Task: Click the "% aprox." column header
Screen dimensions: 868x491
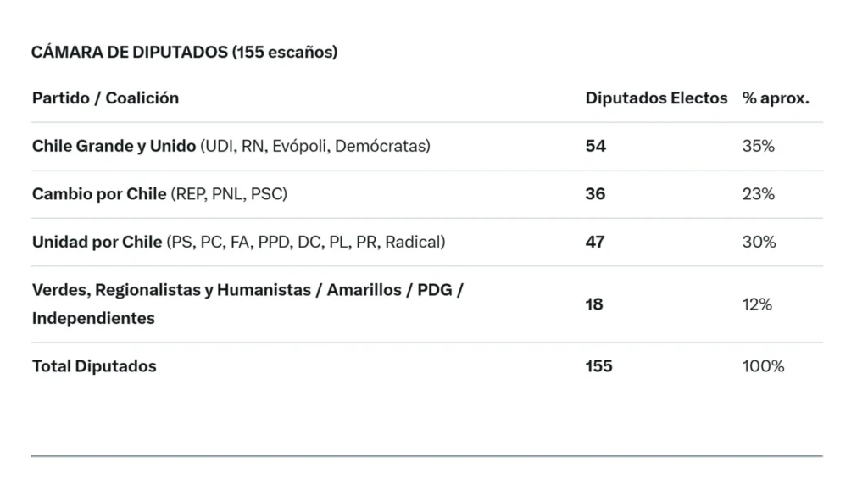Action: pos(776,98)
